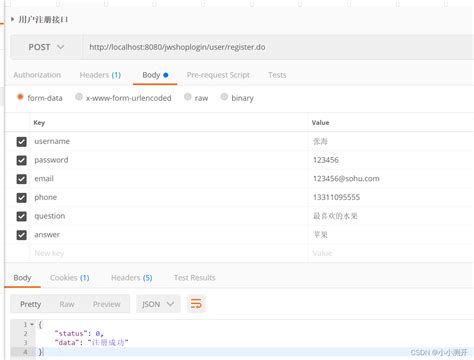Choose the raw body type option
This screenshot has height=360, width=474.
188,97
